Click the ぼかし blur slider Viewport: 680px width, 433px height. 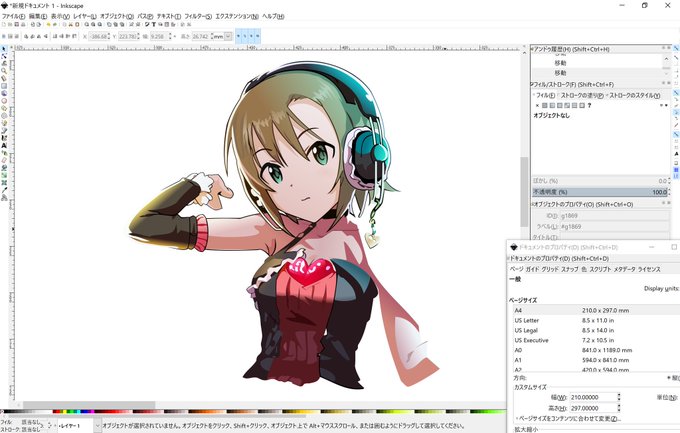tap(601, 181)
